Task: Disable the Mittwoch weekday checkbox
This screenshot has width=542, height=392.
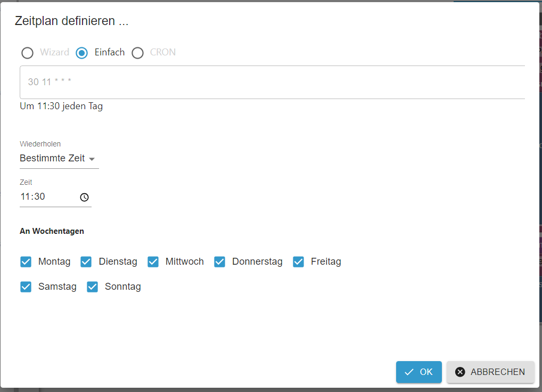Action: coord(153,262)
